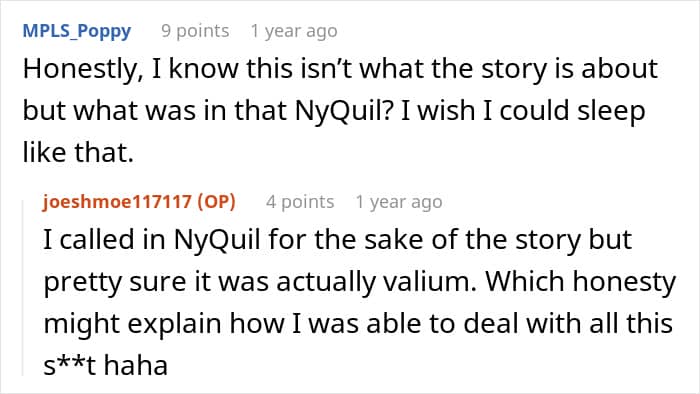The width and height of the screenshot is (700, 394).
Task: Open the OP reply's "1 year ago" timestamp
Action: click(399, 202)
